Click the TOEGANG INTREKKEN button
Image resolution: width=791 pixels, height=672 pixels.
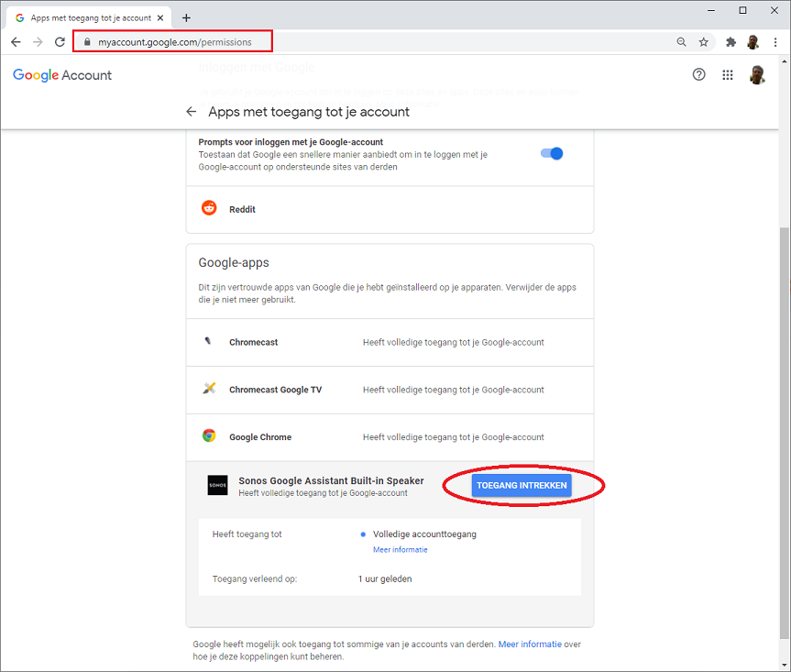[x=522, y=485]
